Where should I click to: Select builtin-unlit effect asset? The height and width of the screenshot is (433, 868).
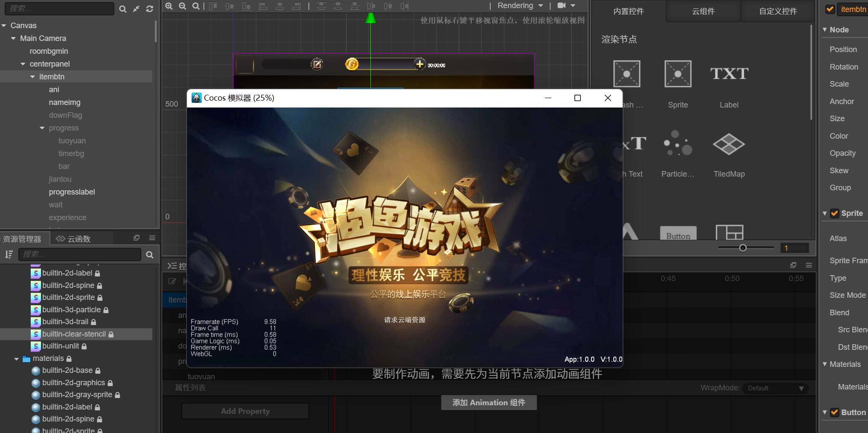tap(60, 346)
